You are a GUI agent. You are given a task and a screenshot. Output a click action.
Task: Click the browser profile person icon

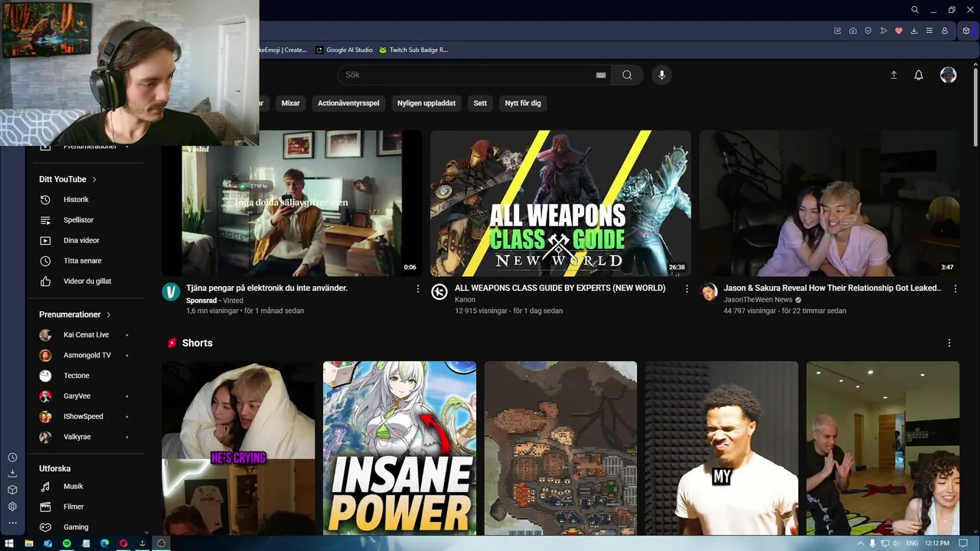pos(945,31)
